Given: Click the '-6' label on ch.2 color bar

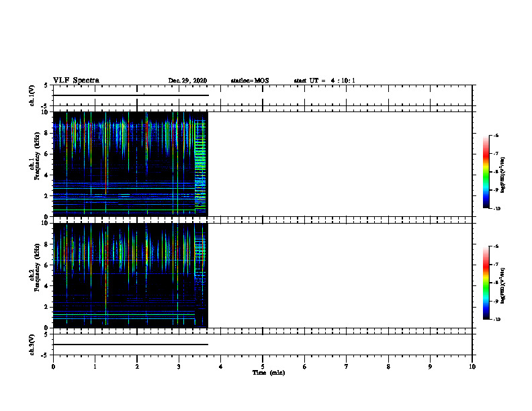Looking at the screenshot, I should pyautogui.click(x=496, y=246).
